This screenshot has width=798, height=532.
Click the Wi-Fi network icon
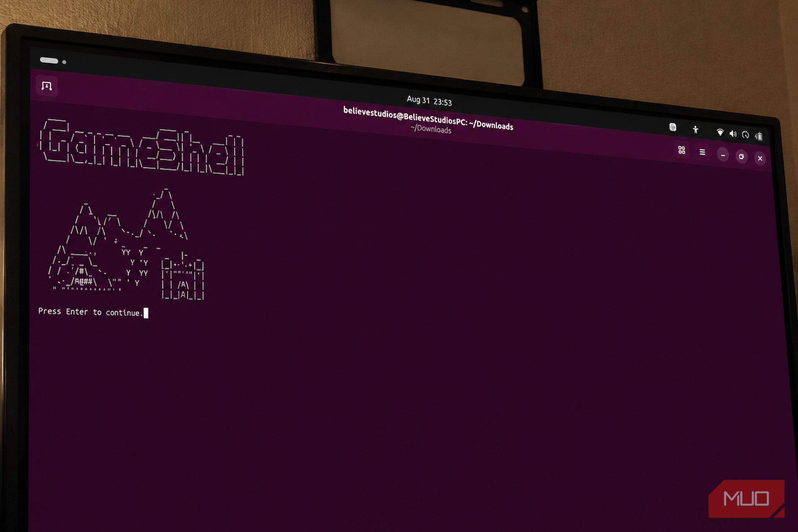(x=720, y=132)
